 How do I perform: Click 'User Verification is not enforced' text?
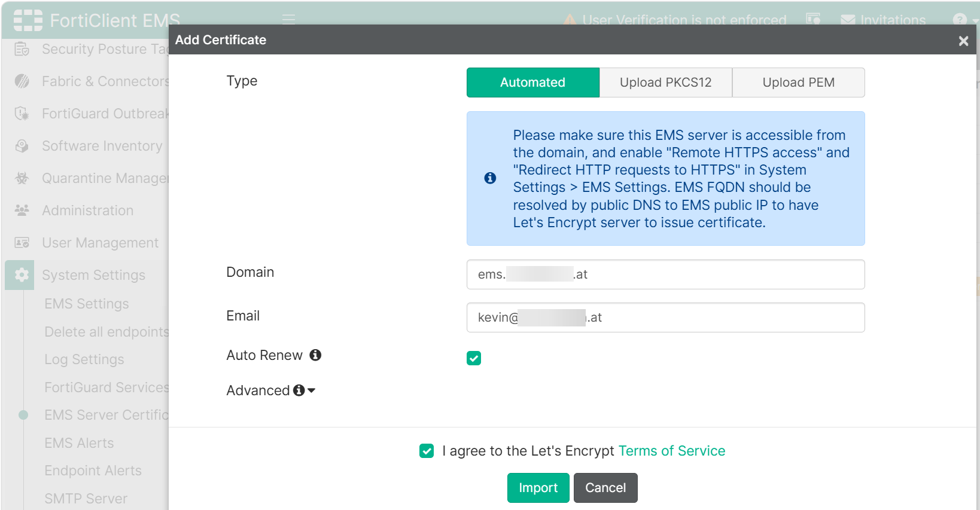(x=684, y=20)
